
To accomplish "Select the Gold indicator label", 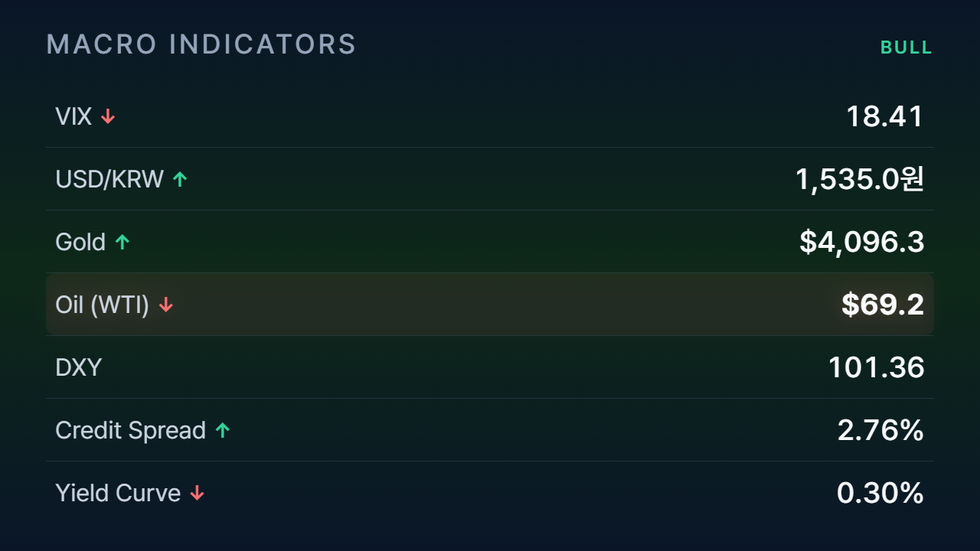I will point(80,242).
